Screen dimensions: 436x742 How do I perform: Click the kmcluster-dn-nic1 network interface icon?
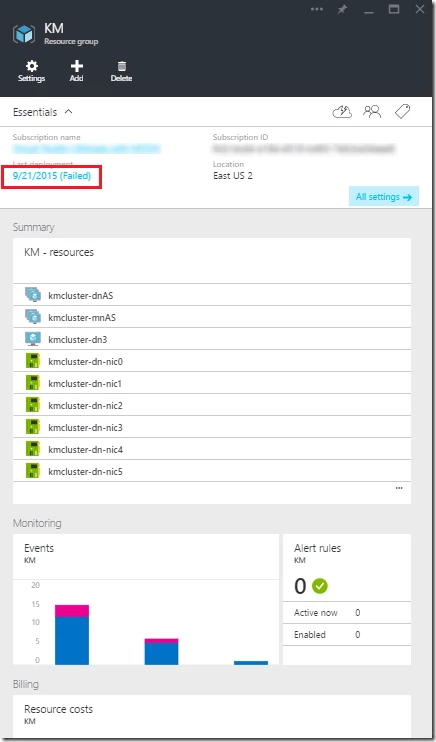(33, 383)
